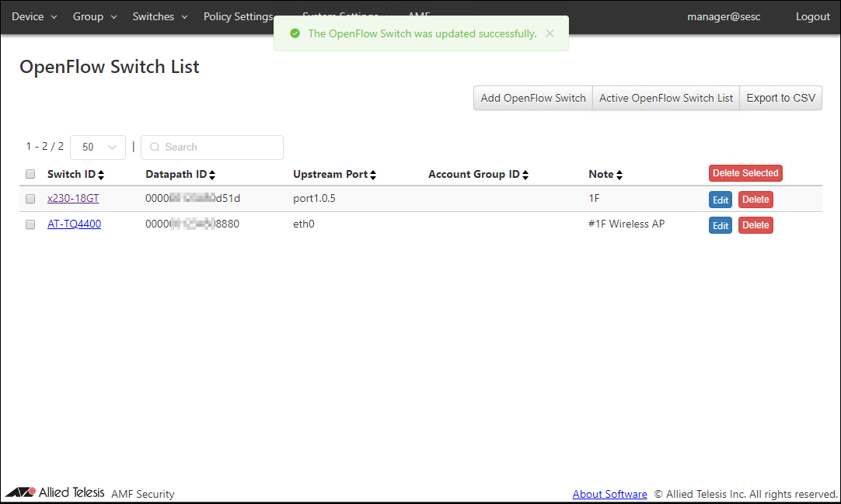Click Add OpenFlow Switch button
This screenshot has height=504, width=841.
pos(533,98)
